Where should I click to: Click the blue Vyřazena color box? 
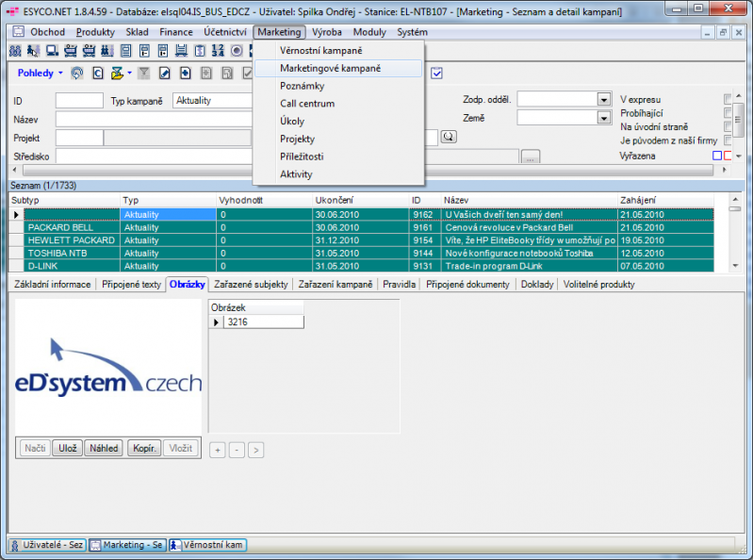point(716,156)
